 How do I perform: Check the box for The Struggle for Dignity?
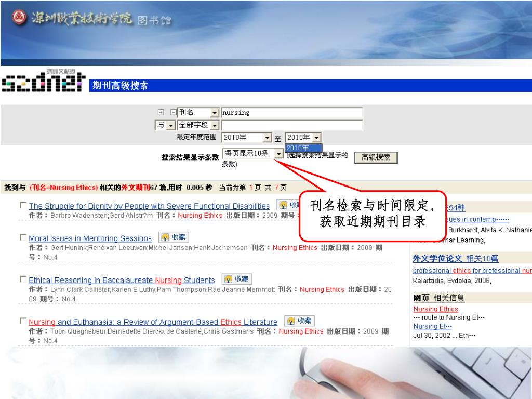tap(23, 205)
